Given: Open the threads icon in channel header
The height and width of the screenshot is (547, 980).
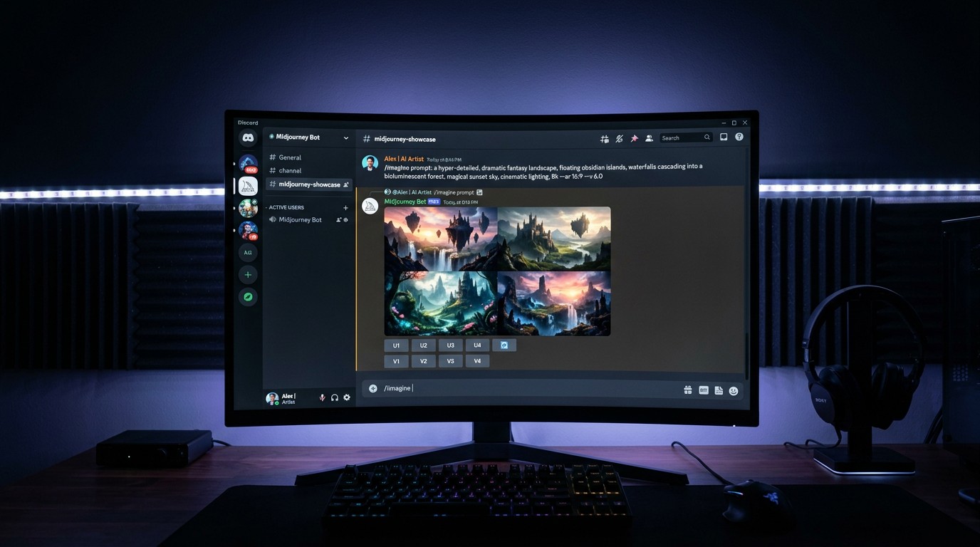Looking at the screenshot, I should 605,138.
